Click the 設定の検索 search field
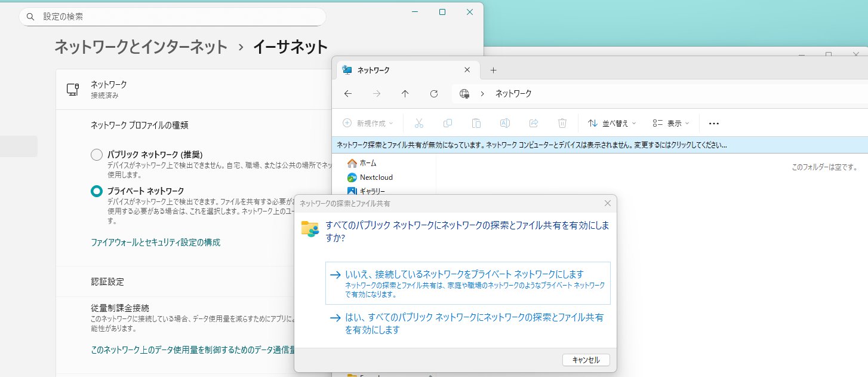This screenshot has width=868, height=377. (173, 17)
